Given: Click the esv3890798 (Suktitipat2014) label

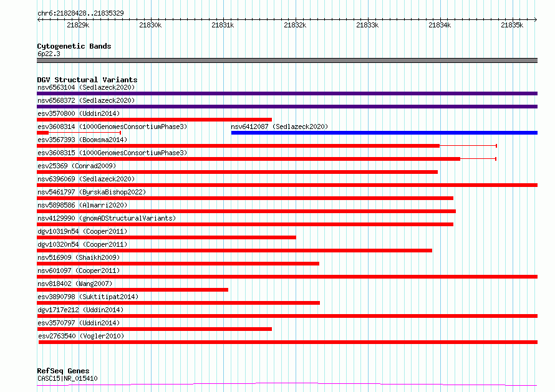Looking at the screenshot, I should (x=88, y=297).
